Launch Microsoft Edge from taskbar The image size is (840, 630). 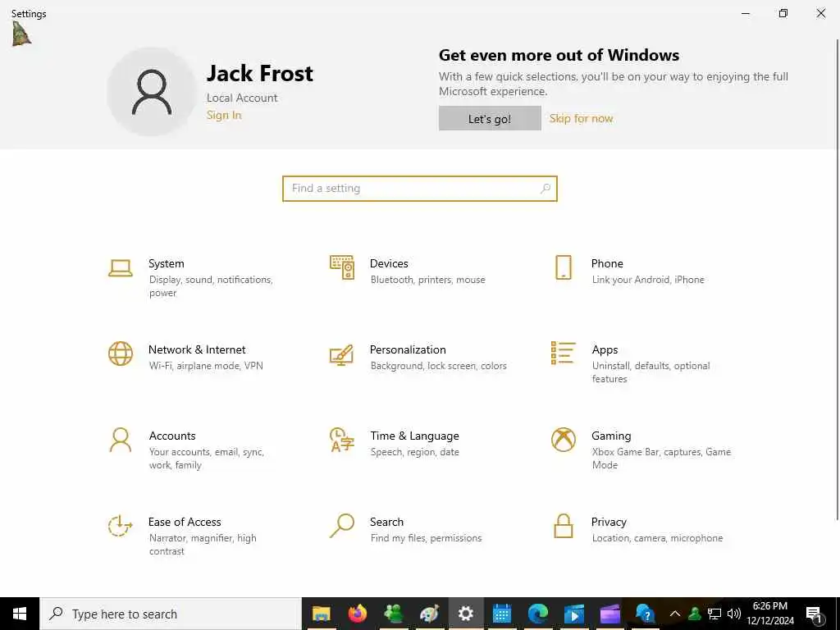538,614
